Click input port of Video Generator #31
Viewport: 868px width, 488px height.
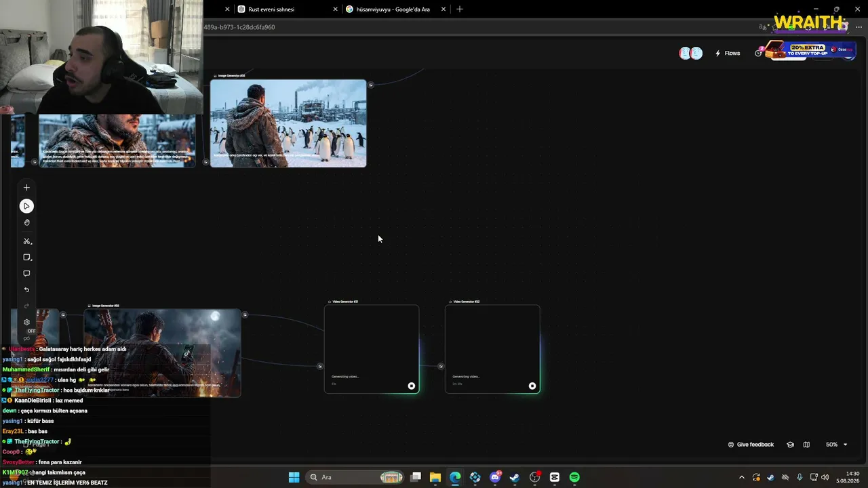click(320, 366)
